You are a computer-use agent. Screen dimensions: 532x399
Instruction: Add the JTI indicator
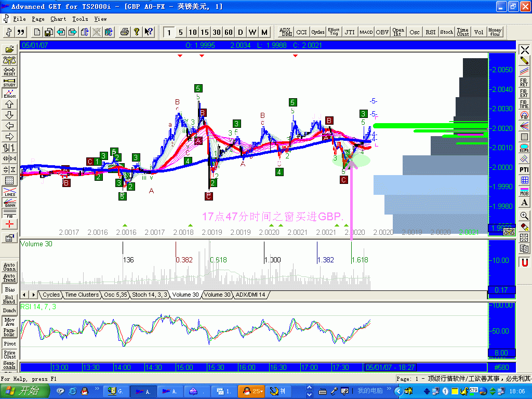[x=350, y=32]
